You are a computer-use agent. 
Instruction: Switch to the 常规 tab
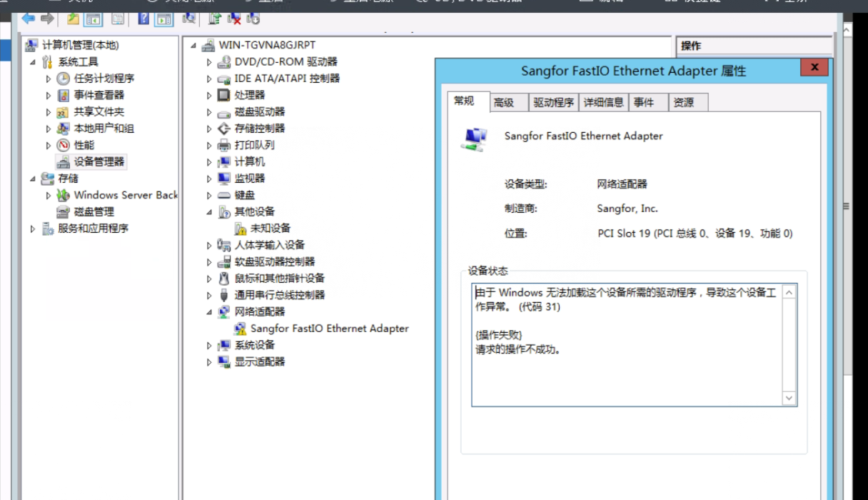pos(468,101)
